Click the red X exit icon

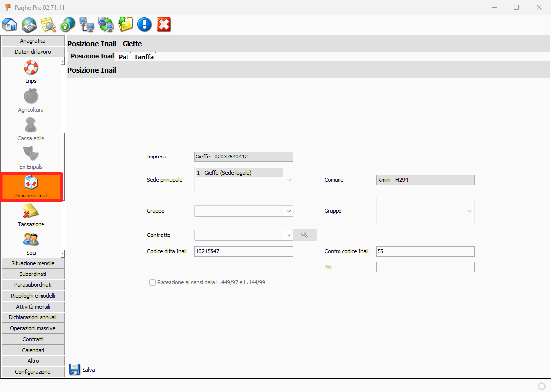(164, 24)
